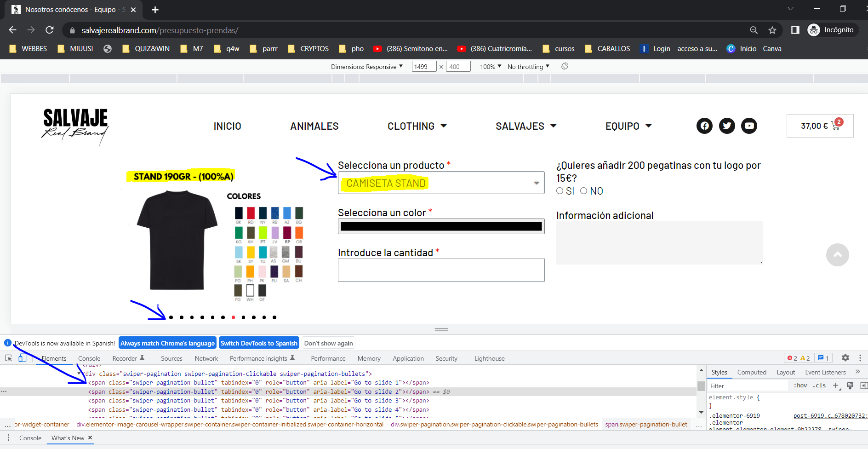868x449 pixels.
Task: Open the Semitono YouTube bookmark
Action: coord(411,49)
